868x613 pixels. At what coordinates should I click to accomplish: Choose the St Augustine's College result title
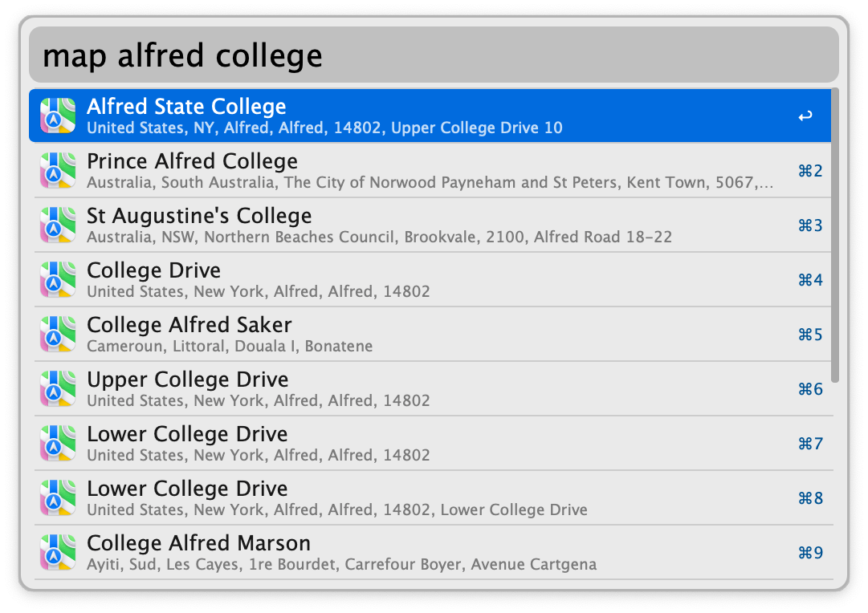(199, 216)
